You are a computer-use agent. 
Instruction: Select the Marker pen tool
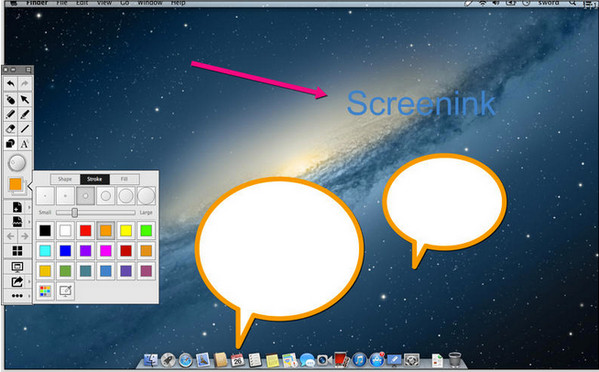(24, 114)
